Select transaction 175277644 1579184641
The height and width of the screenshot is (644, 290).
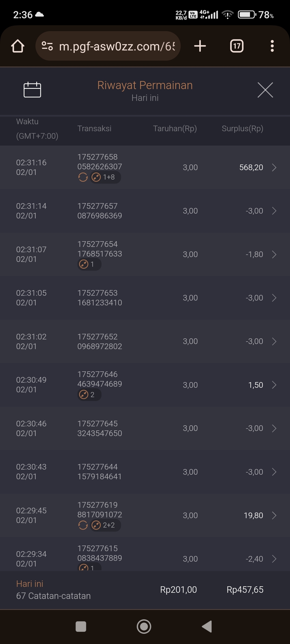[100, 472]
